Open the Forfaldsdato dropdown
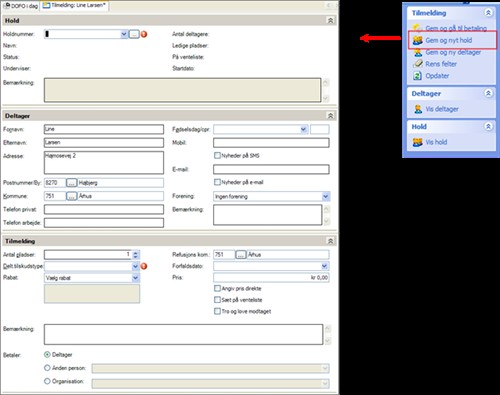Viewport: 500px width, 395px height. (x=324, y=266)
